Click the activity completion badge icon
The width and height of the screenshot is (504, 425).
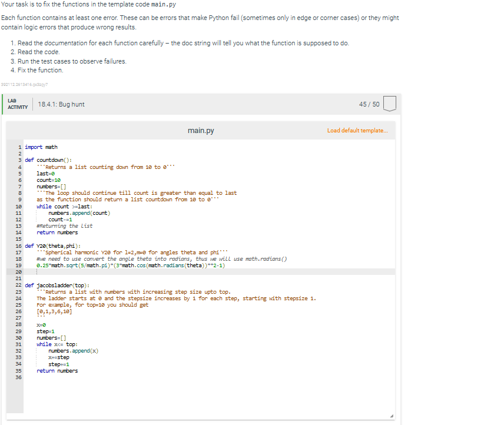coord(390,104)
